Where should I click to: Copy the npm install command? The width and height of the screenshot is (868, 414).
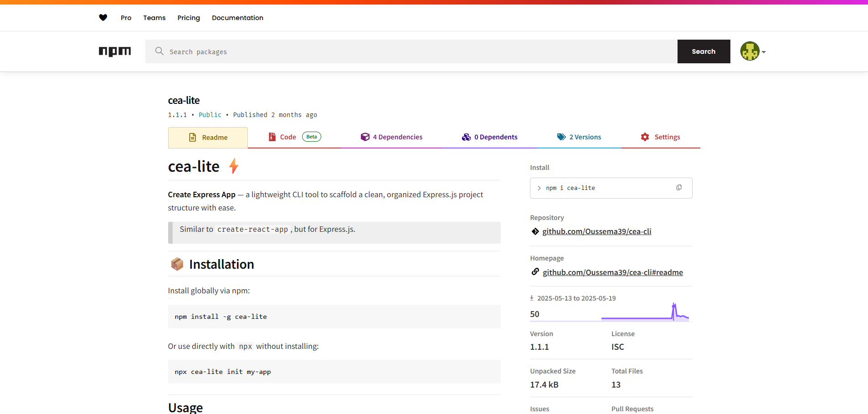point(679,188)
